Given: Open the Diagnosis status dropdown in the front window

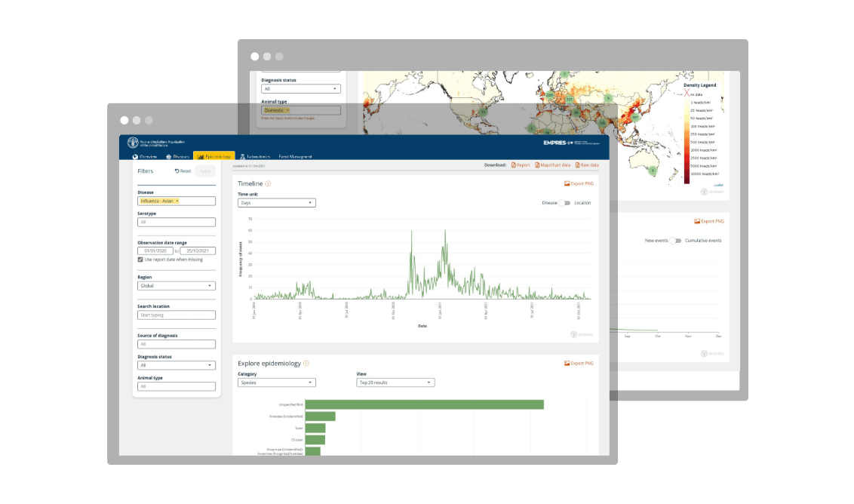Looking at the screenshot, I should pyautogui.click(x=177, y=366).
